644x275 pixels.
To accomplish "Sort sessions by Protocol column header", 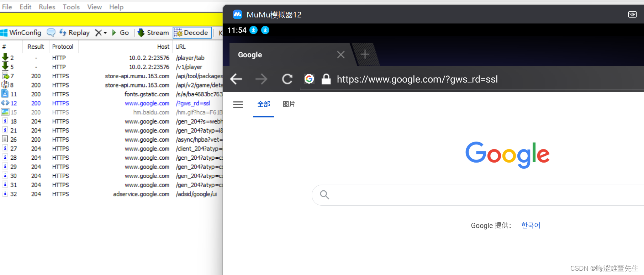I will 63,47.
